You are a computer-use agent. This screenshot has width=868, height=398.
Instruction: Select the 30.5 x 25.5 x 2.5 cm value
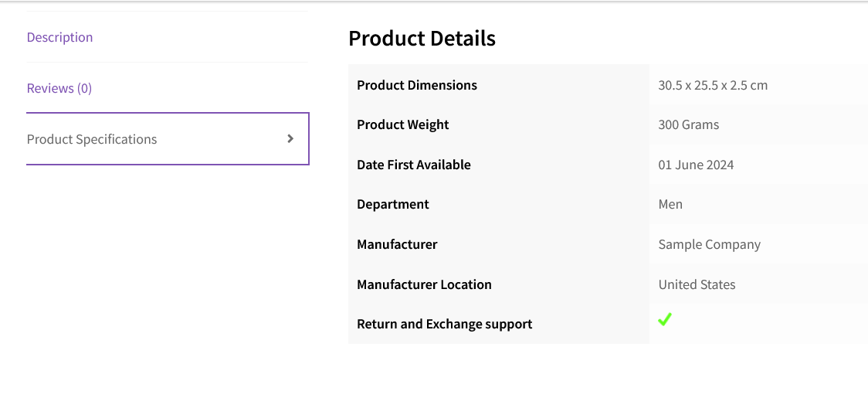tap(713, 85)
